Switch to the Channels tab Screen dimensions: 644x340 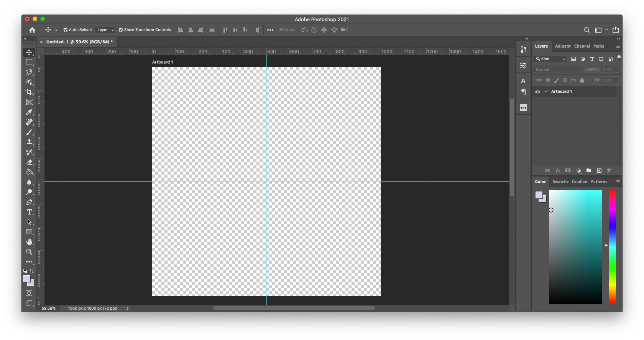coord(582,46)
